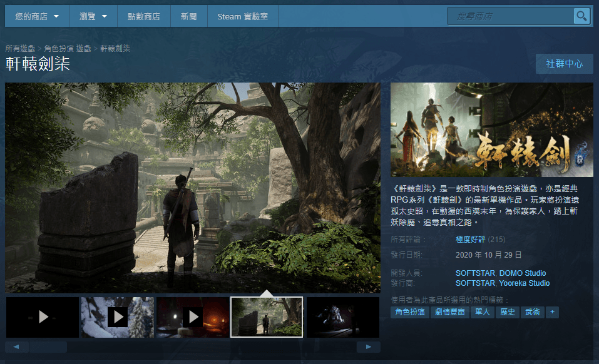Select the 歷史 tag
This screenshot has height=364, width=599.
click(508, 312)
